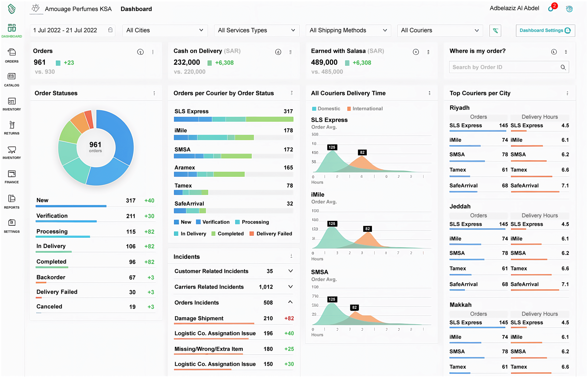The image size is (588, 377).
Task: Click info icon on Cash on Delivery card
Action: [x=278, y=52]
